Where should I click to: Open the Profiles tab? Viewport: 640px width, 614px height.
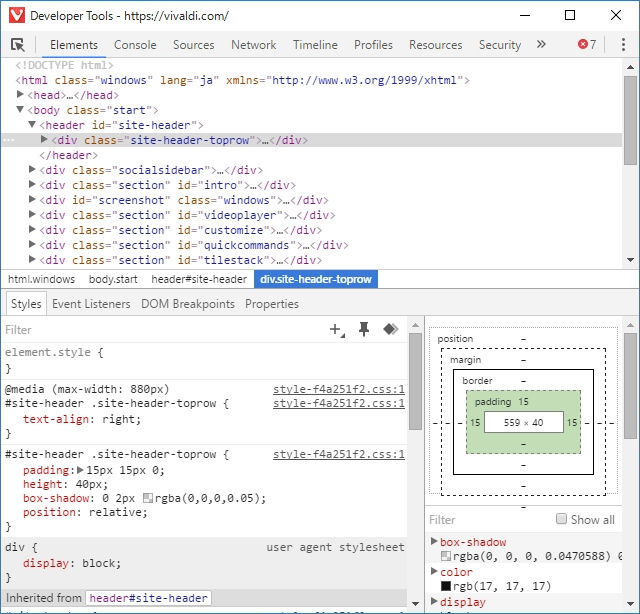click(x=373, y=44)
